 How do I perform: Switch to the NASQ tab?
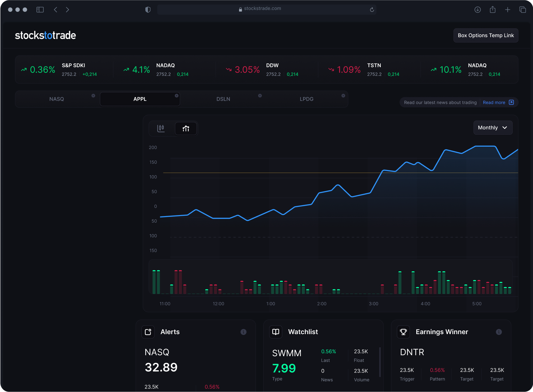tap(57, 99)
